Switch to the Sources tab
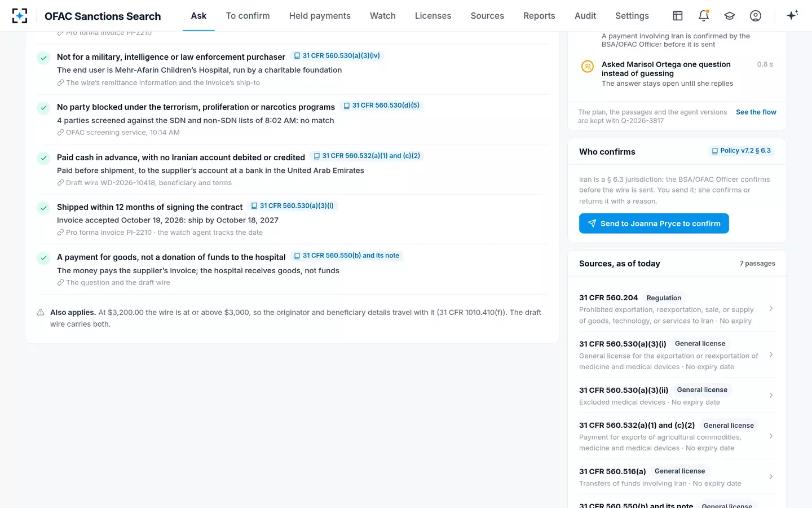 [488, 16]
